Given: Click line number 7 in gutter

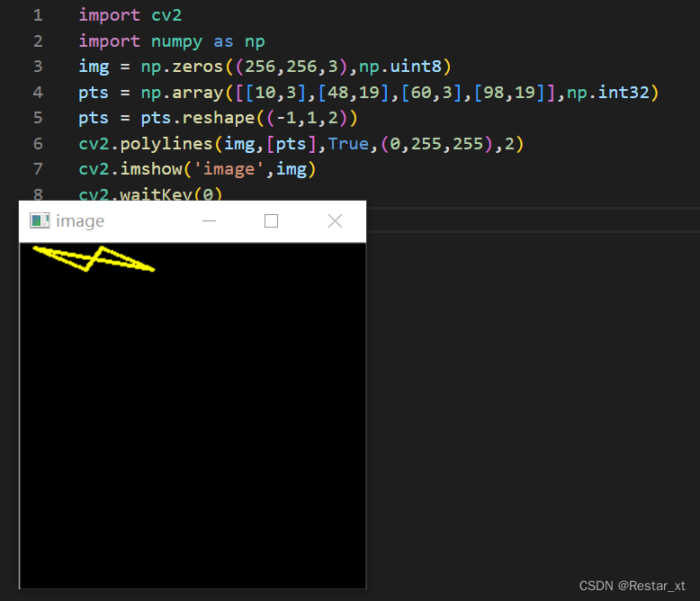Looking at the screenshot, I should (38, 169).
